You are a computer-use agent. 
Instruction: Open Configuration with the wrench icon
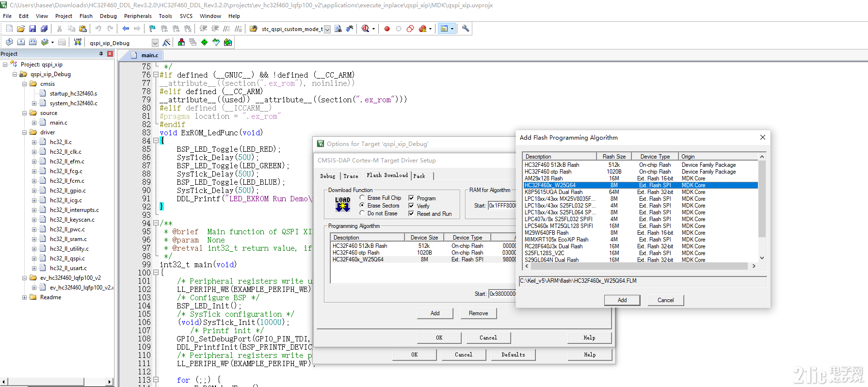tap(466, 29)
